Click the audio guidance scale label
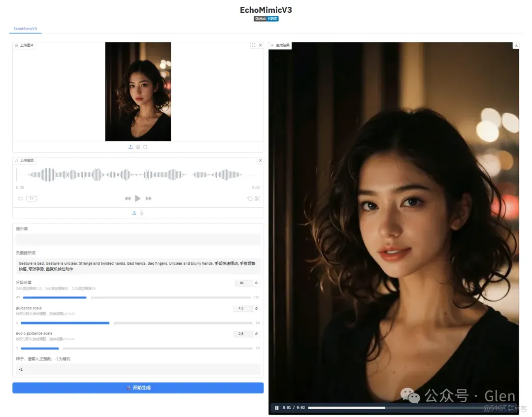 point(34,333)
